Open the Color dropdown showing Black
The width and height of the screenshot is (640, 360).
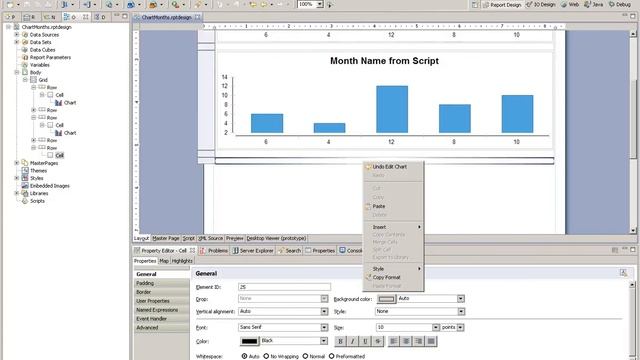point(324,341)
